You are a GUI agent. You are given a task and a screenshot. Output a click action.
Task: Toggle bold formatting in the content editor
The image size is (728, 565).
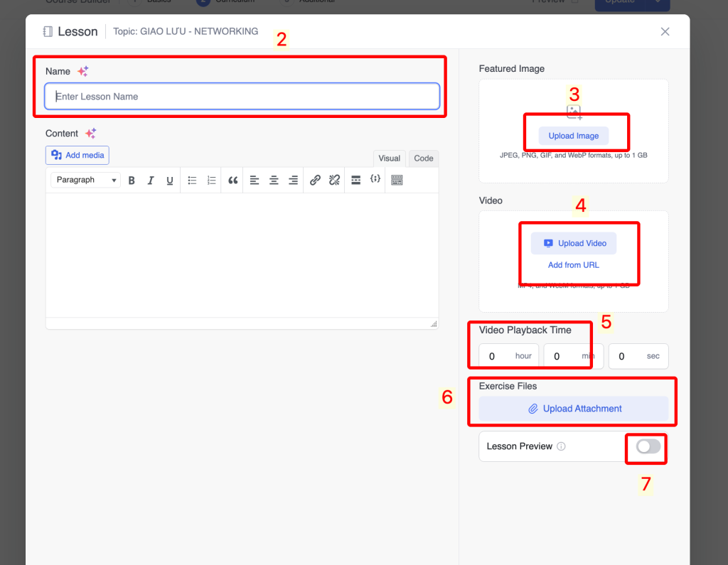pyautogui.click(x=132, y=181)
